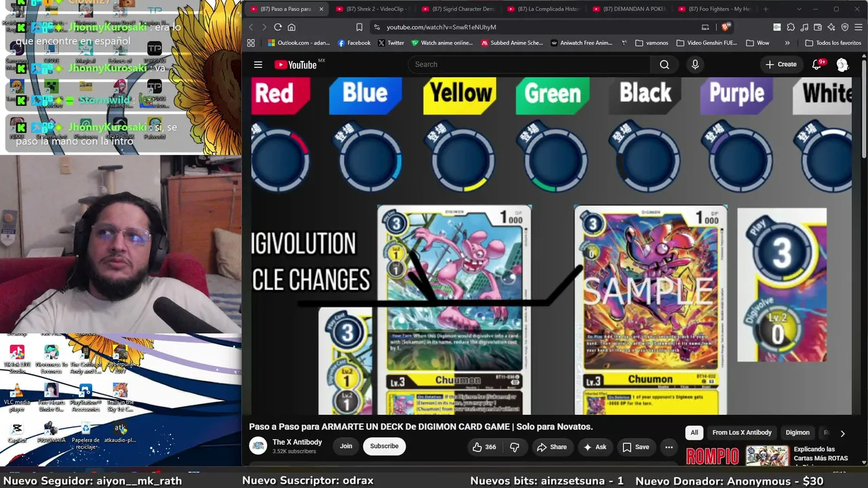Select the All filter chip
The width and height of the screenshot is (868, 488).
coord(694,432)
